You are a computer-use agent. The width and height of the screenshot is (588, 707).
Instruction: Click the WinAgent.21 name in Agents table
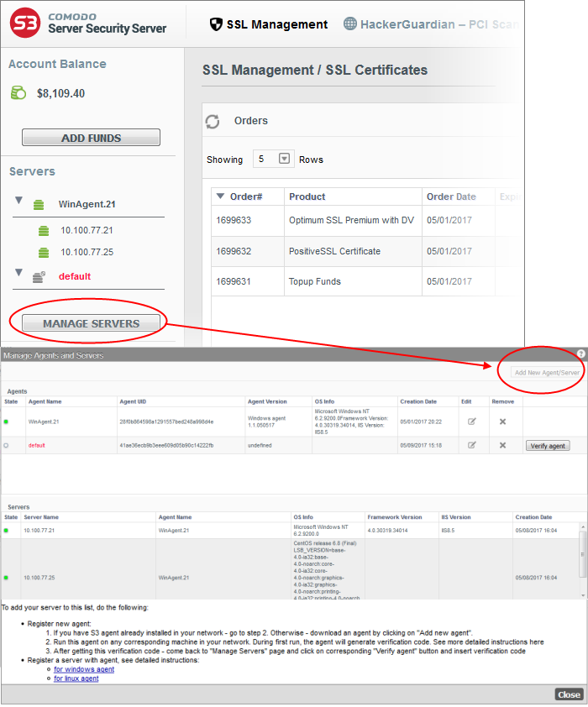click(44, 422)
